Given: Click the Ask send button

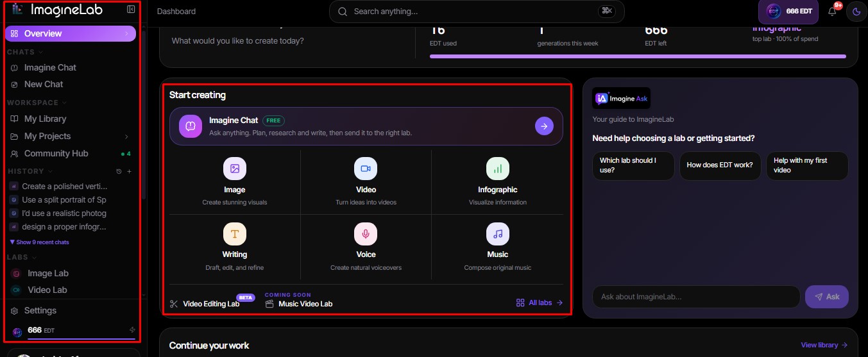Looking at the screenshot, I should (x=827, y=297).
